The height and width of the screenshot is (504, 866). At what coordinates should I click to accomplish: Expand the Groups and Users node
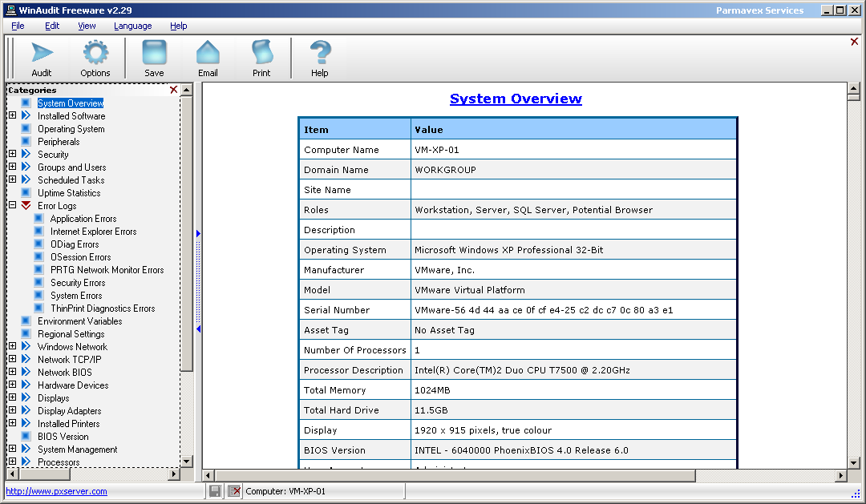[x=12, y=167]
